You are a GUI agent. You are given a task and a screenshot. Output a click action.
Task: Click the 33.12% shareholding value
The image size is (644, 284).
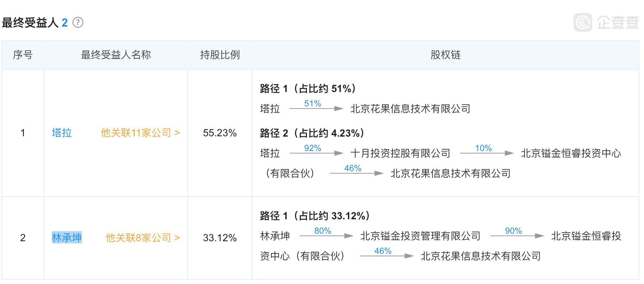pyautogui.click(x=220, y=238)
